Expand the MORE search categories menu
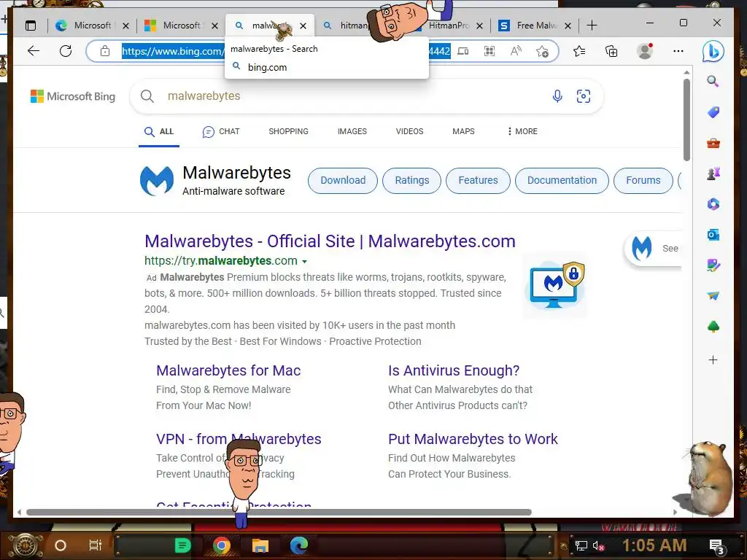 tap(522, 131)
